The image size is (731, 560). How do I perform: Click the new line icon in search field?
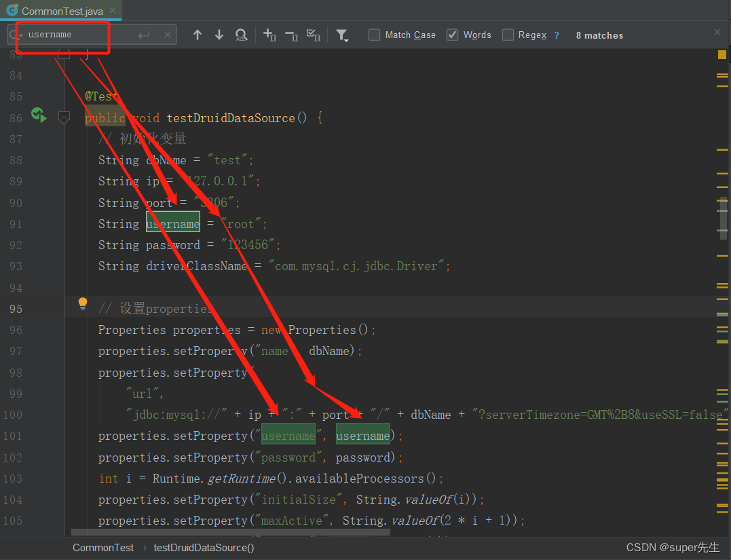click(144, 35)
